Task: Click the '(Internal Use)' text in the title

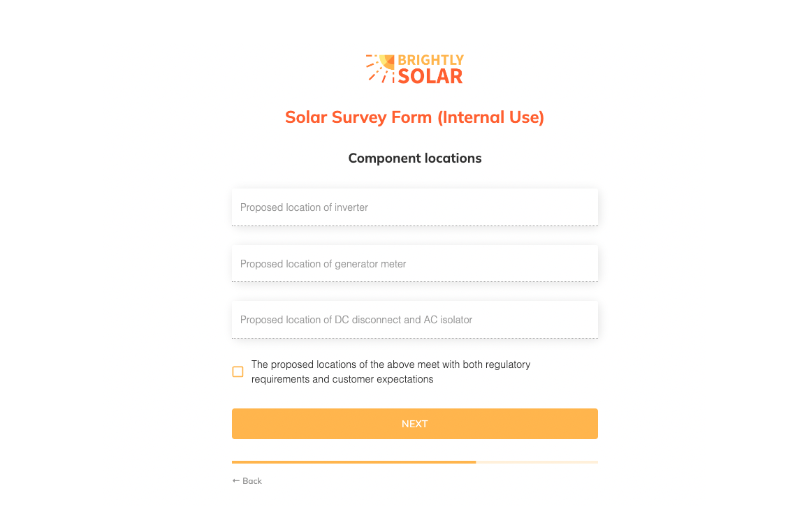Action: [x=490, y=117]
